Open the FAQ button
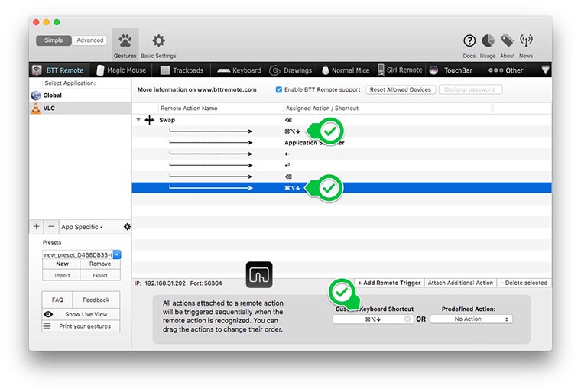Image resolution: width=581 pixels, height=392 pixels. 57,300
